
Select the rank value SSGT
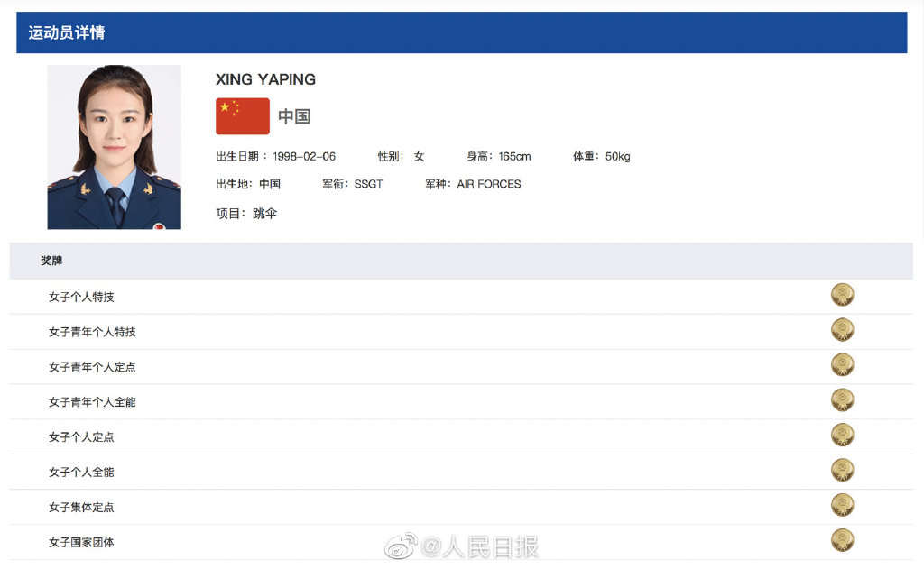point(368,184)
